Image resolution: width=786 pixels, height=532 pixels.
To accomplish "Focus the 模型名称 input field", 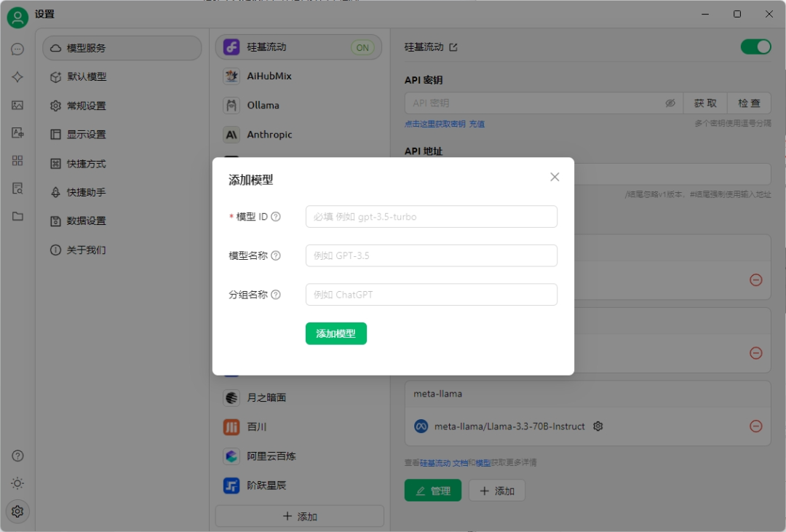I will [431, 255].
